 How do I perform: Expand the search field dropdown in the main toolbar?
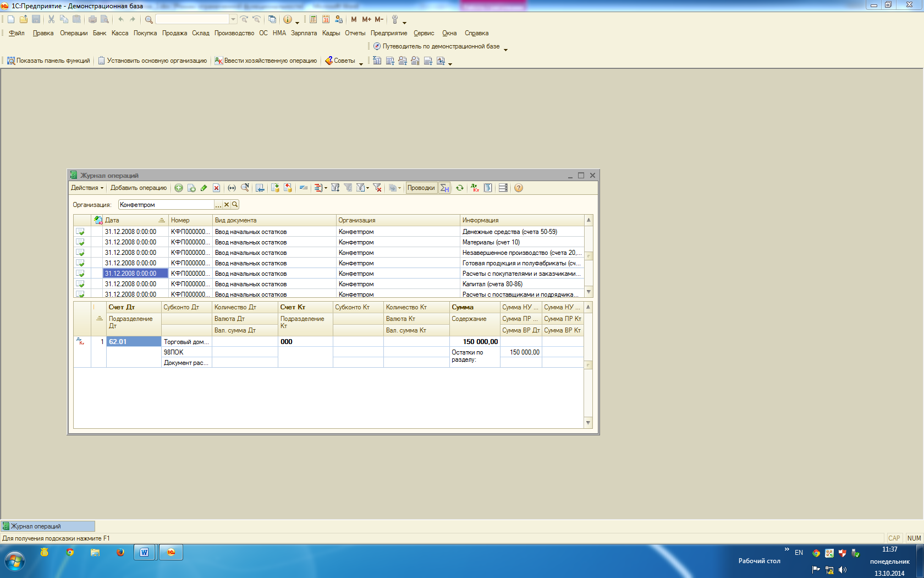pyautogui.click(x=233, y=19)
